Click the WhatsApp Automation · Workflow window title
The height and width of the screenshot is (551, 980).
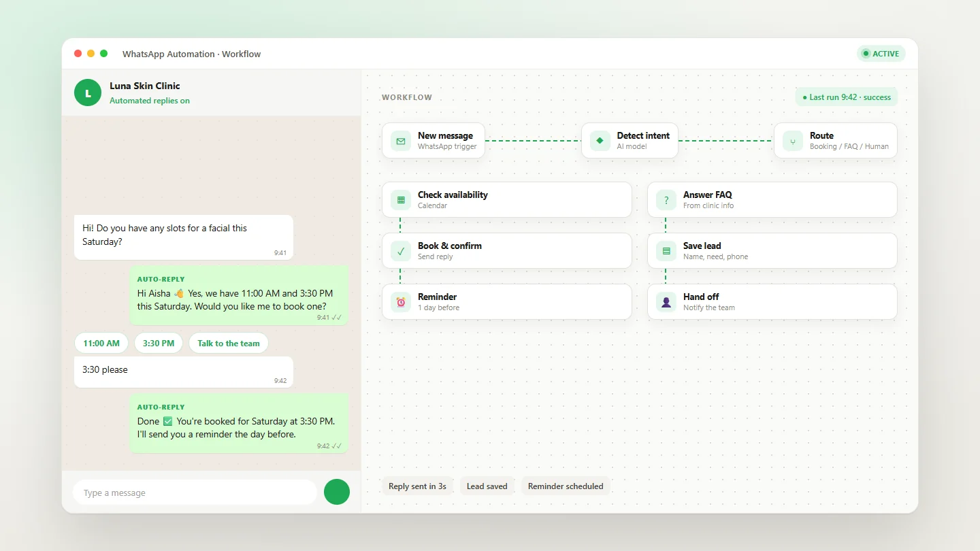pyautogui.click(x=192, y=54)
